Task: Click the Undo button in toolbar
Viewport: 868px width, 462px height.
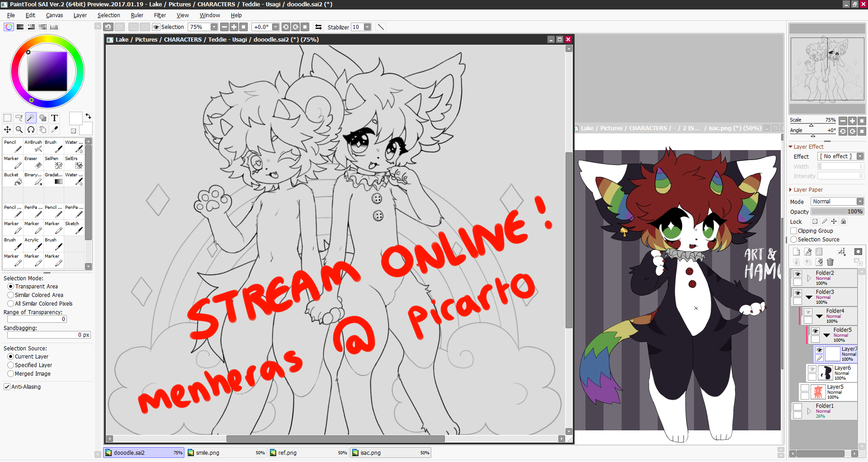Action: point(108,27)
